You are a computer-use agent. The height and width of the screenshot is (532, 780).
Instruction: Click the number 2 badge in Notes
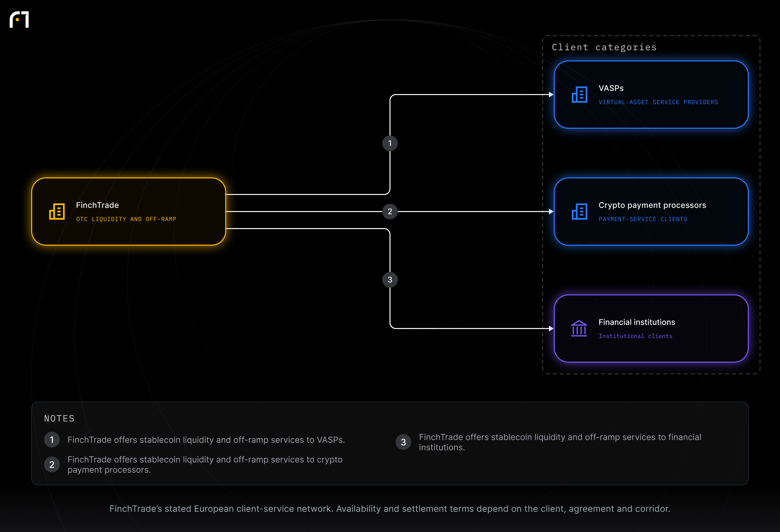click(x=52, y=464)
